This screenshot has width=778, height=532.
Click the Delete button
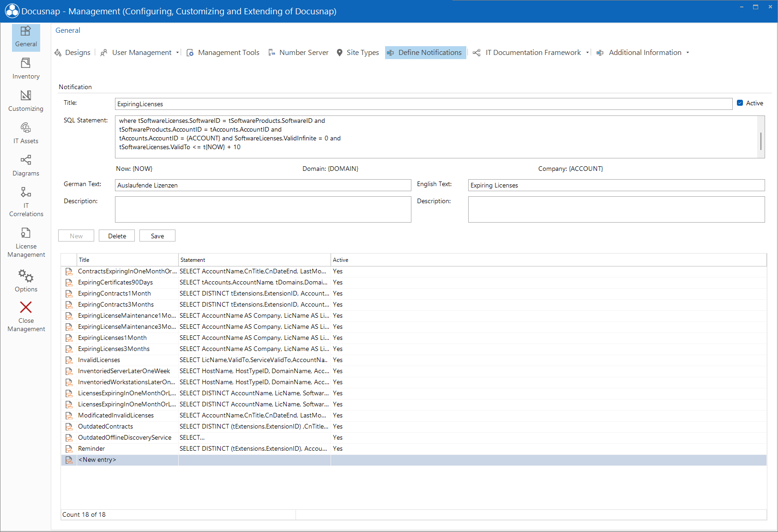(x=117, y=236)
